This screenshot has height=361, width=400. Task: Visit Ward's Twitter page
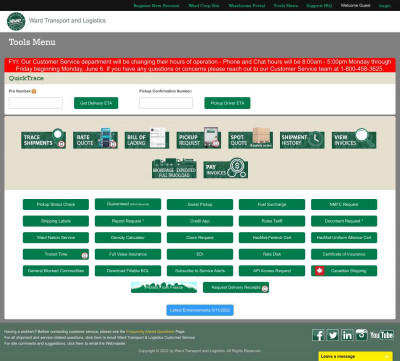pyautogui.click(x=333, y=335)
